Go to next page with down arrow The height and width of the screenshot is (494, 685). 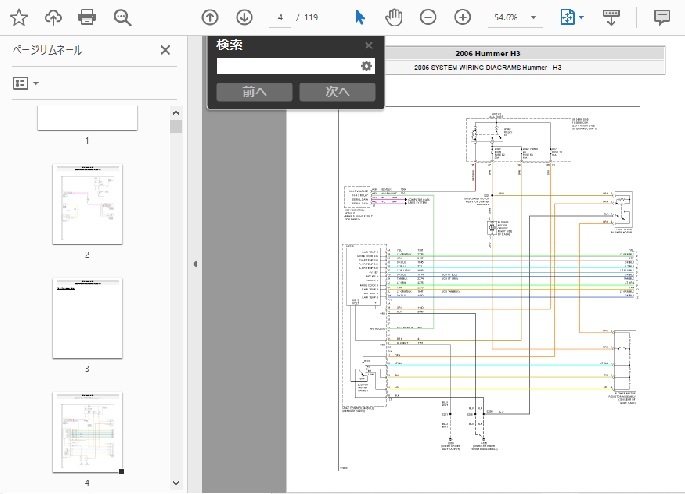coord(244,17)
